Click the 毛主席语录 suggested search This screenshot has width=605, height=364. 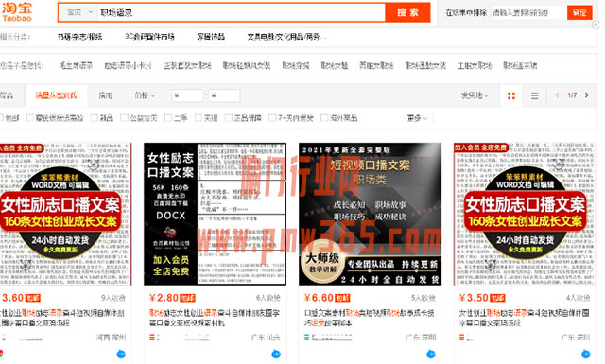(76, 65)
